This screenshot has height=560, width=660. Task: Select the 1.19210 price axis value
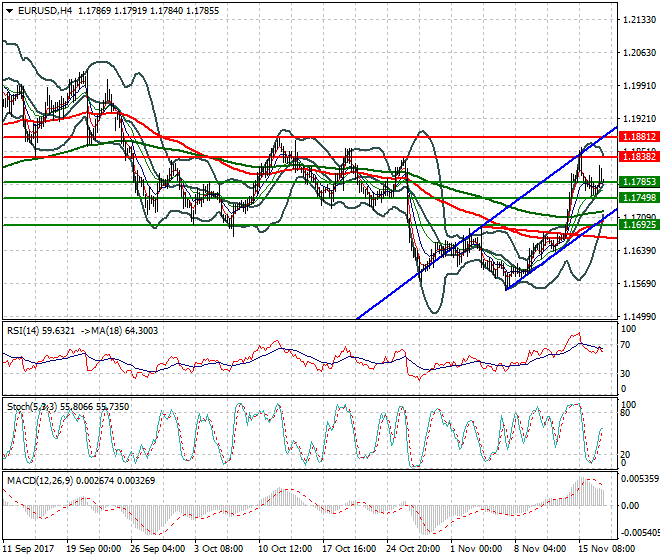click(639, 119)
